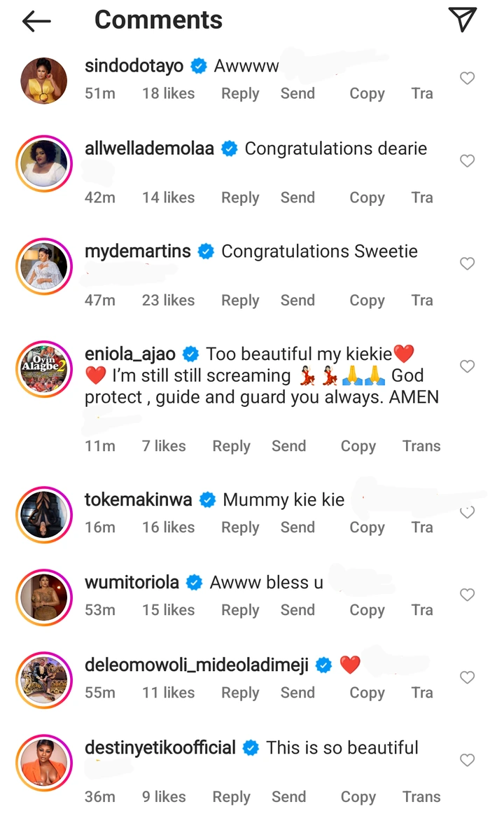Reply to allwellademolaa's comment
Image resolution: width=504 pixels, height=816 pixels.
[240, 198]
